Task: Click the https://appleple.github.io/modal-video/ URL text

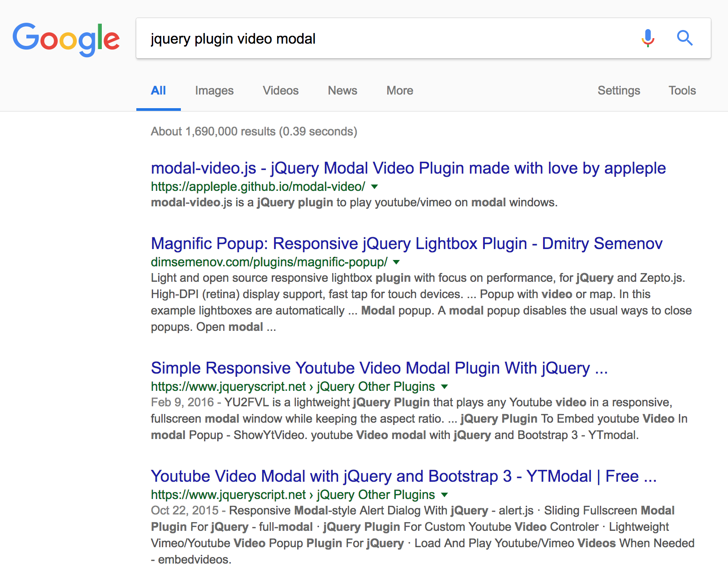Action: (258, 187)
